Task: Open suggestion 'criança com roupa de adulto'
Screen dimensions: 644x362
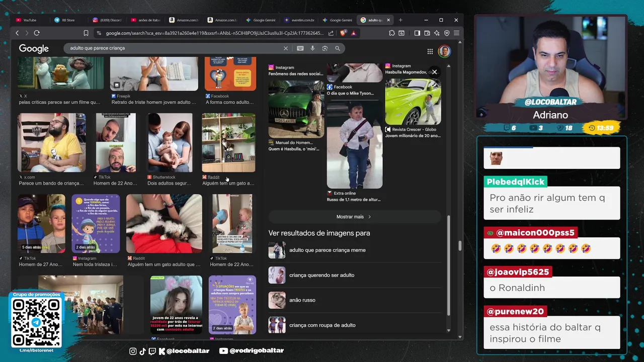Action: click(354, 325)
